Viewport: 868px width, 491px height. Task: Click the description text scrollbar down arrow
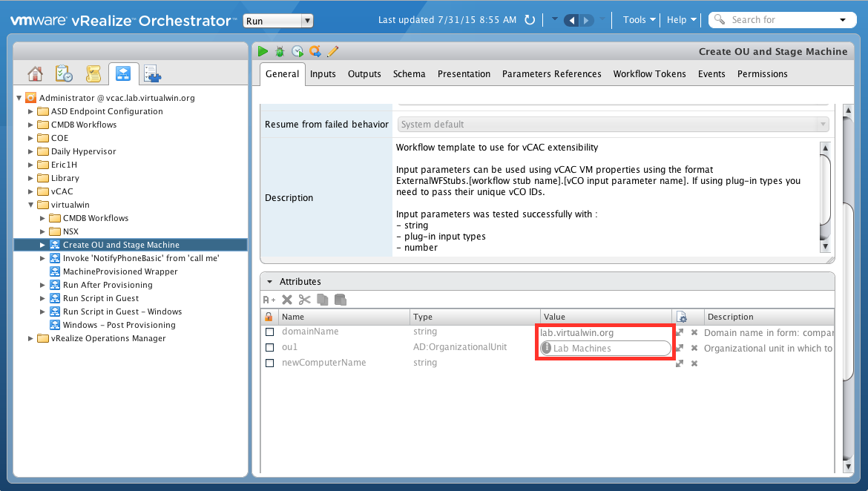[825, 247]
